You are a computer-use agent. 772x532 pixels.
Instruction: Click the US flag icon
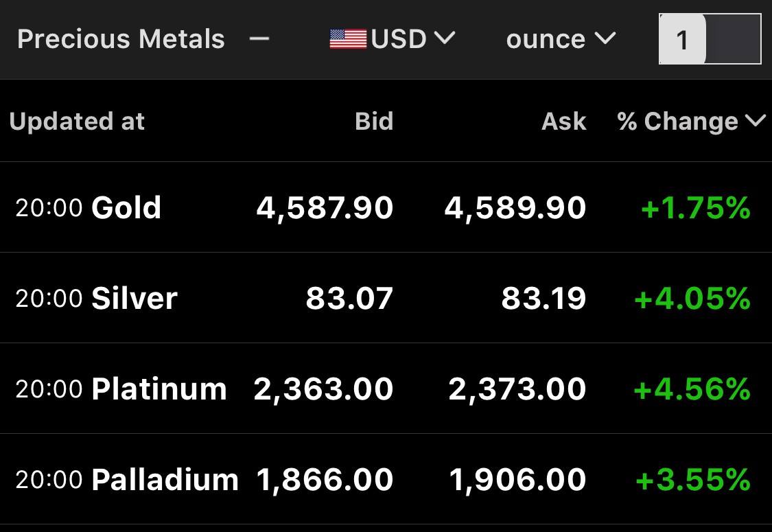[348, 39]
